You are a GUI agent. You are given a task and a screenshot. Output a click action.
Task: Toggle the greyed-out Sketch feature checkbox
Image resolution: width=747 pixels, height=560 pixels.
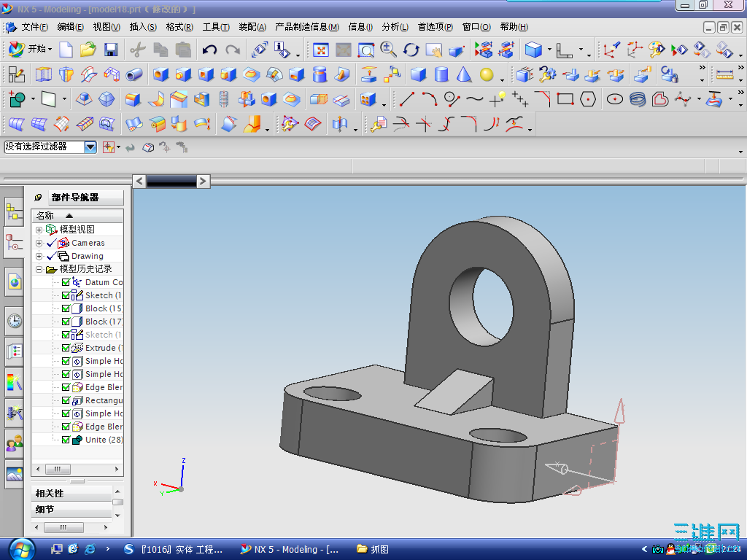tap(66, 335)
